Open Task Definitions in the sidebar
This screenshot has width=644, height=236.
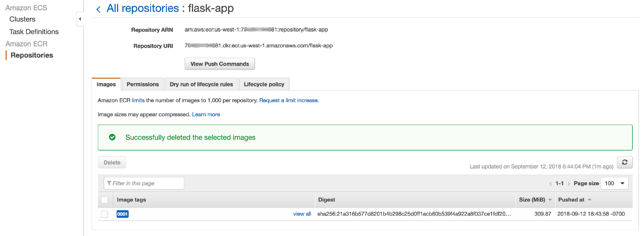coord(34,32)
